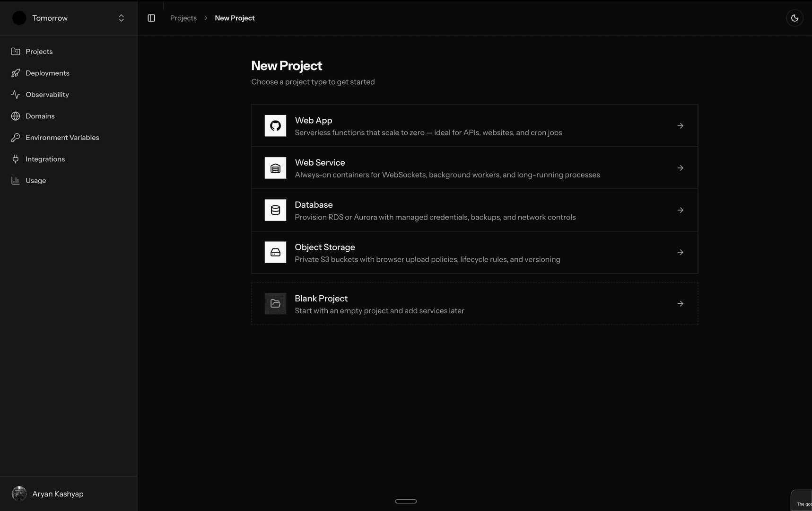Click the Environment Variables key icon
The height and width of the screenshot is (511, 812).
click(16, 138)
